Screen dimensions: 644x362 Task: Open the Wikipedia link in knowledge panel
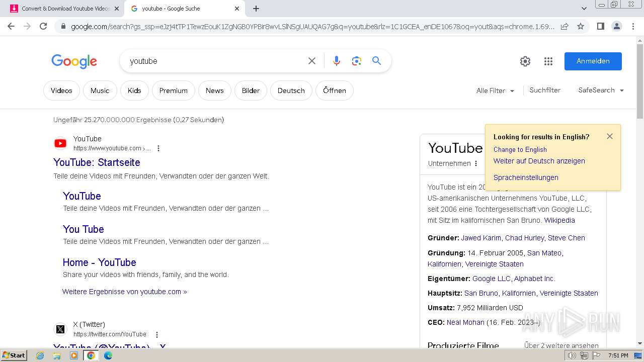pos(559,220)
